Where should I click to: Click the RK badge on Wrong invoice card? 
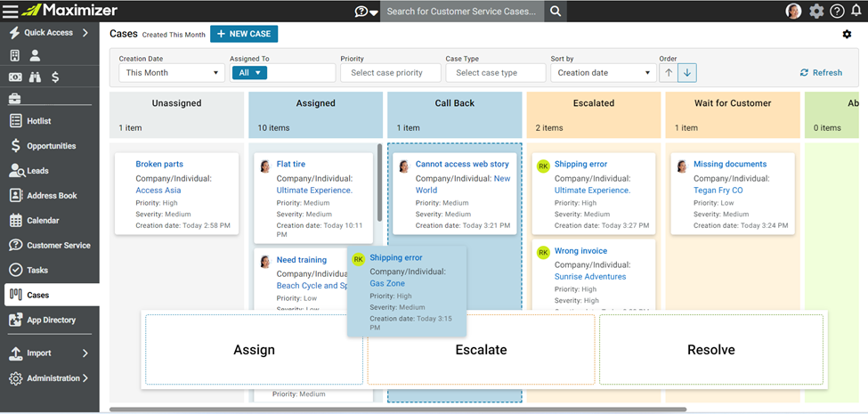click(x=544, y=252)
